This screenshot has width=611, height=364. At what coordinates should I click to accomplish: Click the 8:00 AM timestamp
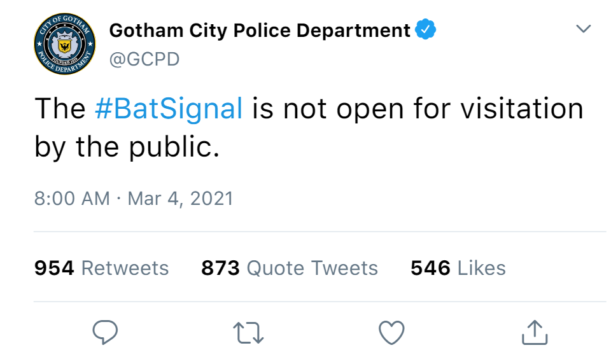(x=72, y=199)
